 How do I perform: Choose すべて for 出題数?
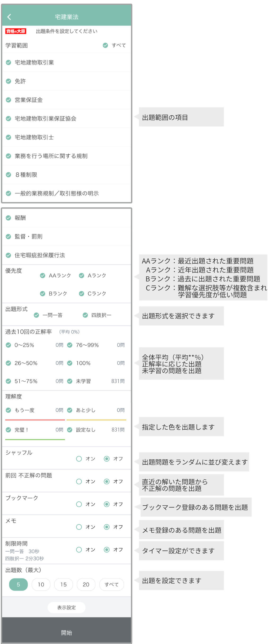112,584
